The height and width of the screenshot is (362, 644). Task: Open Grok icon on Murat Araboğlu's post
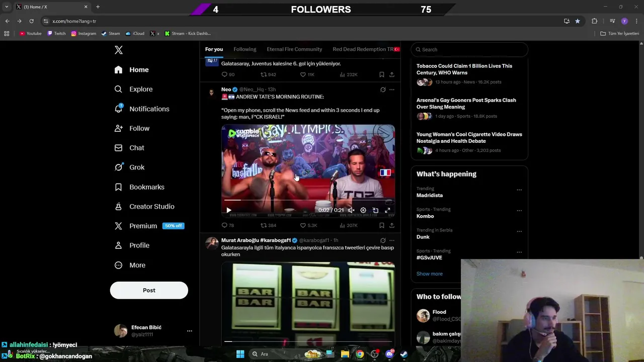pyautogui.click(x=383, y=240)
